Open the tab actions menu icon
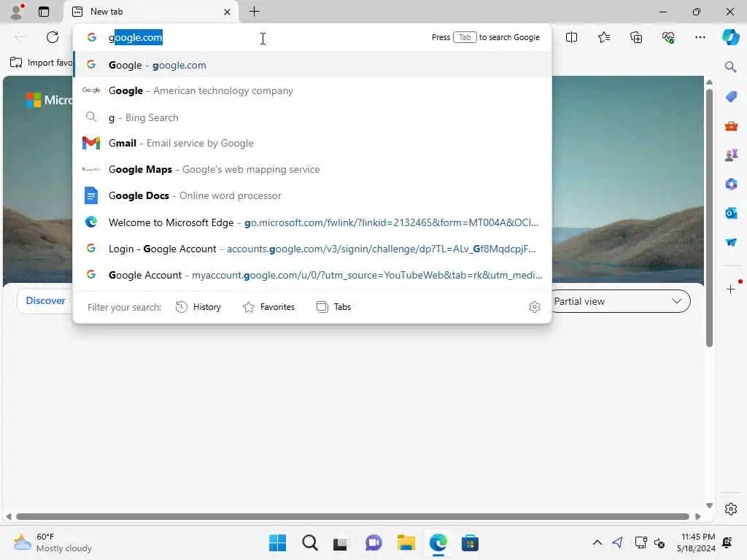The width and height of the screenshot is (747, 560). click(x=44, y=12)
